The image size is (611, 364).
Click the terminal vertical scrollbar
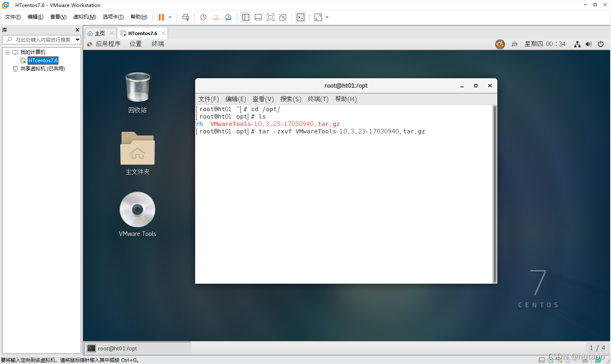pyautogui.click(x=495, y=194)
